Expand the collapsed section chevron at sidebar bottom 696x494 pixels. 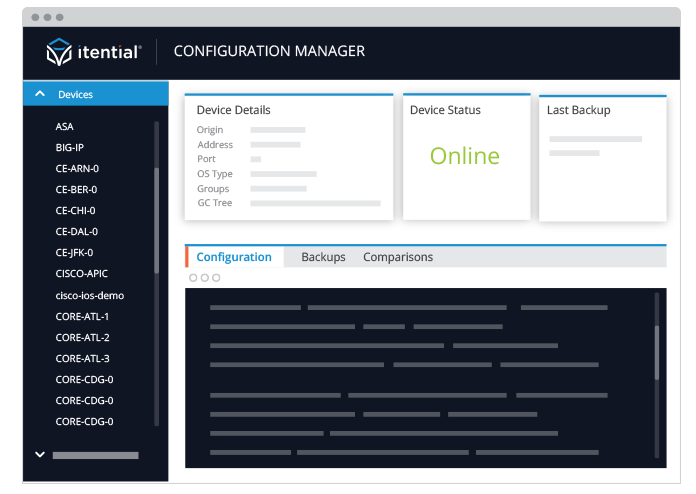point(40,454)
